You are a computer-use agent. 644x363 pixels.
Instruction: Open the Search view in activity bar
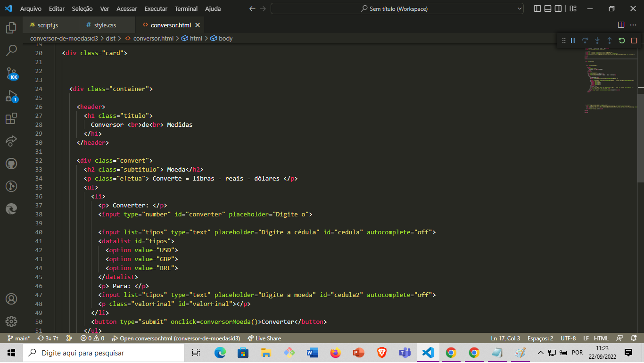[11, 50]
